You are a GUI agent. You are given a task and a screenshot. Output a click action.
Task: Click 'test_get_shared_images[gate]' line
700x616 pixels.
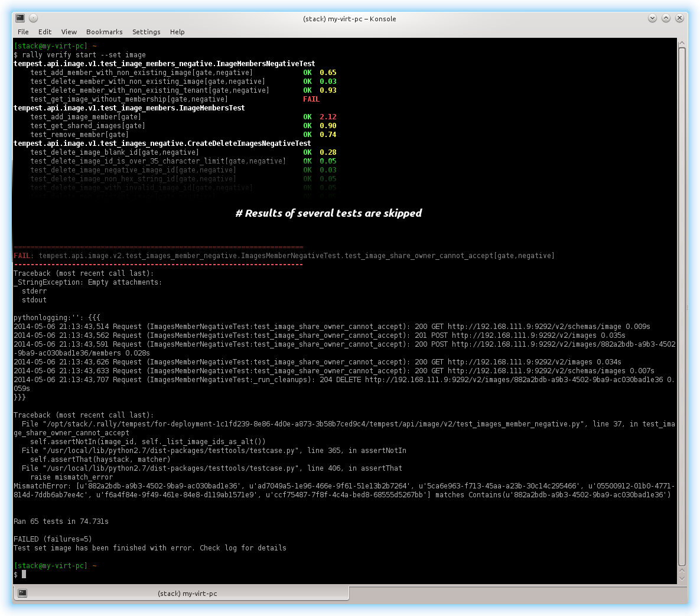(87, 126)
